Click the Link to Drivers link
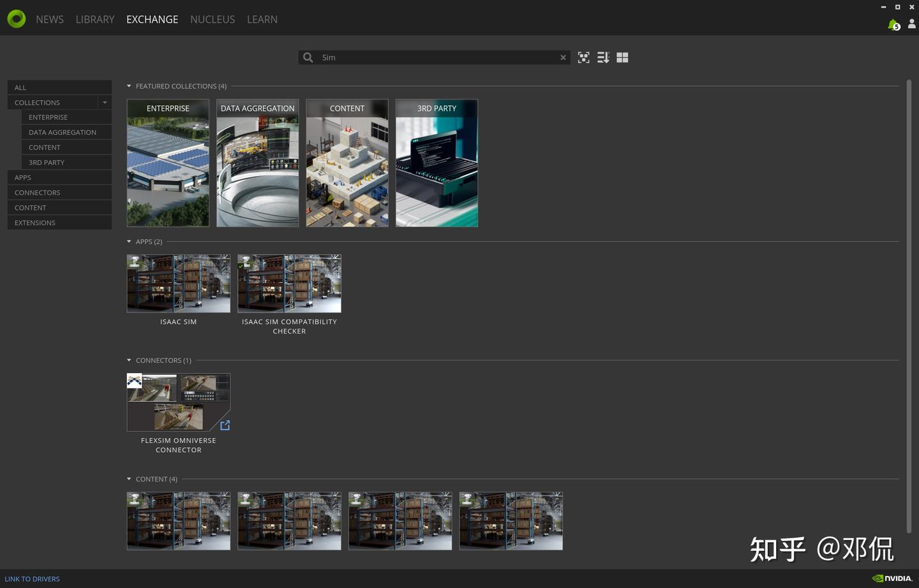The width and height of the screenshot is (919, 588). (x=32, y=579)
